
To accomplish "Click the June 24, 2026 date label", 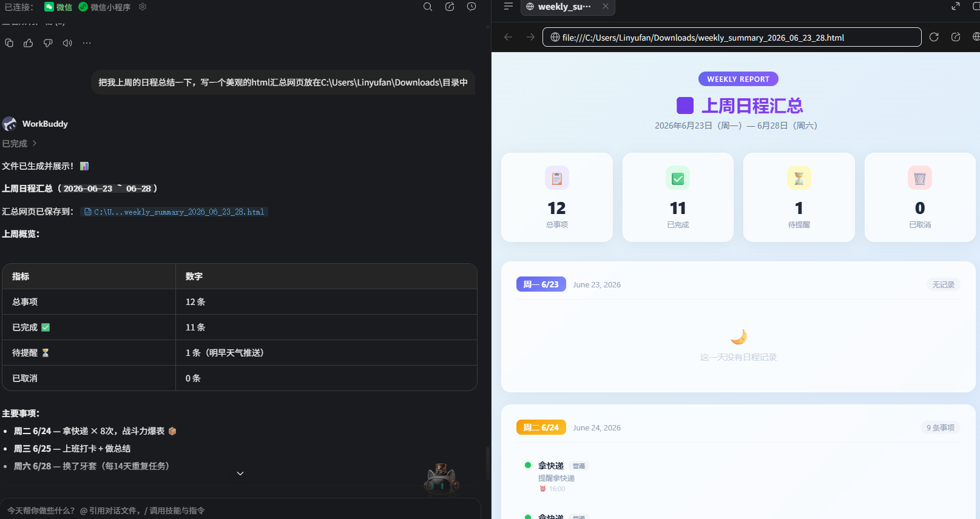I will 597,427.
